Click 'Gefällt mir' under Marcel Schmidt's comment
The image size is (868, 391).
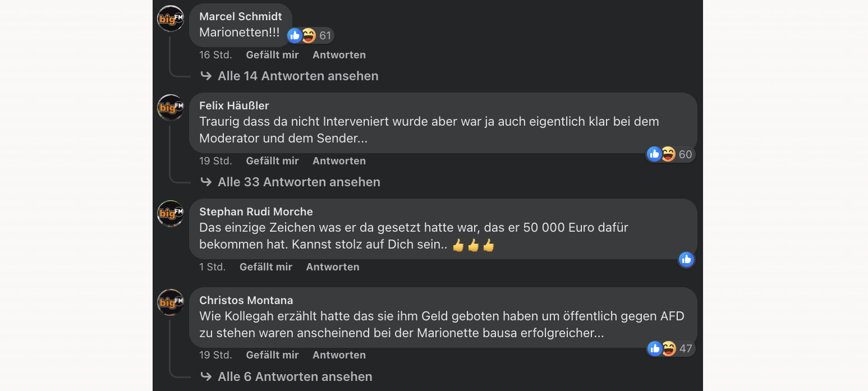272,54
